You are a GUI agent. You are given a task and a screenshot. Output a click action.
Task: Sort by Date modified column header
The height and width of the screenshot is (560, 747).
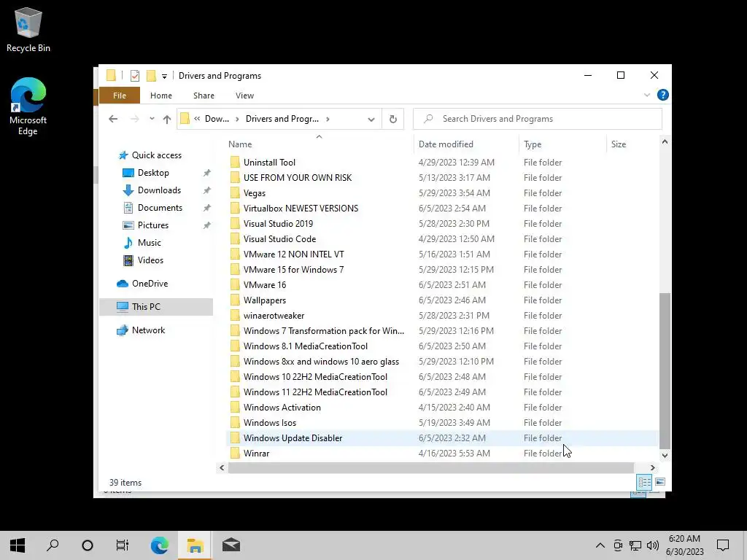tap(446, 144)
